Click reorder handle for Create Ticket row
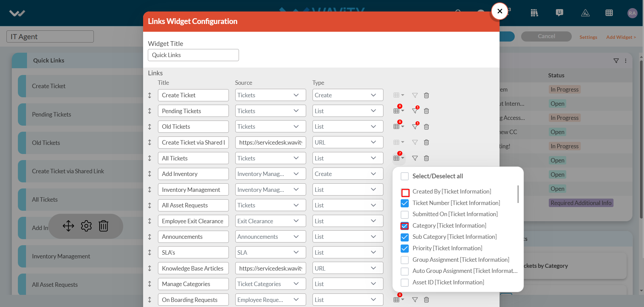The width and height of the screenshot is (644, 307). coord(150,95)
